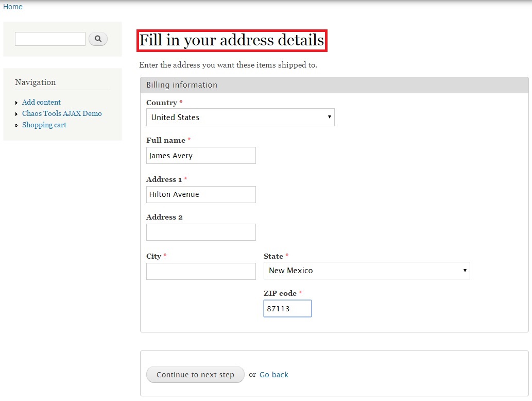532x401 pixels.
Task: Click the Billing information header bar
Action: (x=334, y=85)
